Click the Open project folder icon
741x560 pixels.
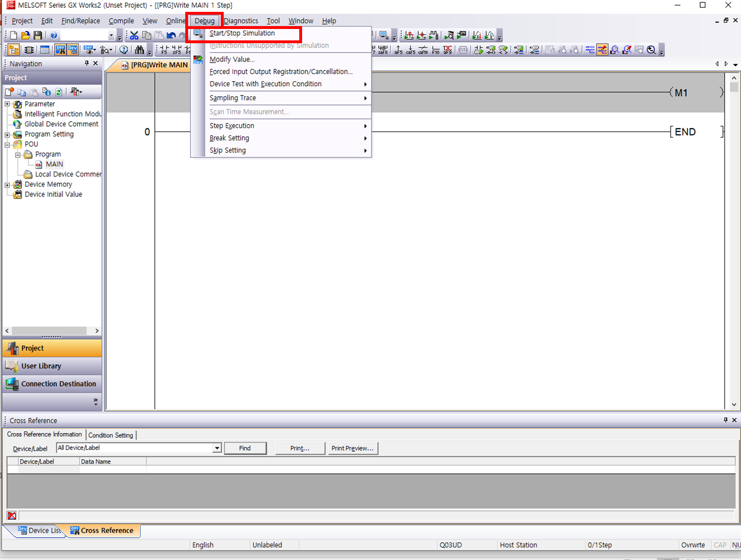point(26,36)
